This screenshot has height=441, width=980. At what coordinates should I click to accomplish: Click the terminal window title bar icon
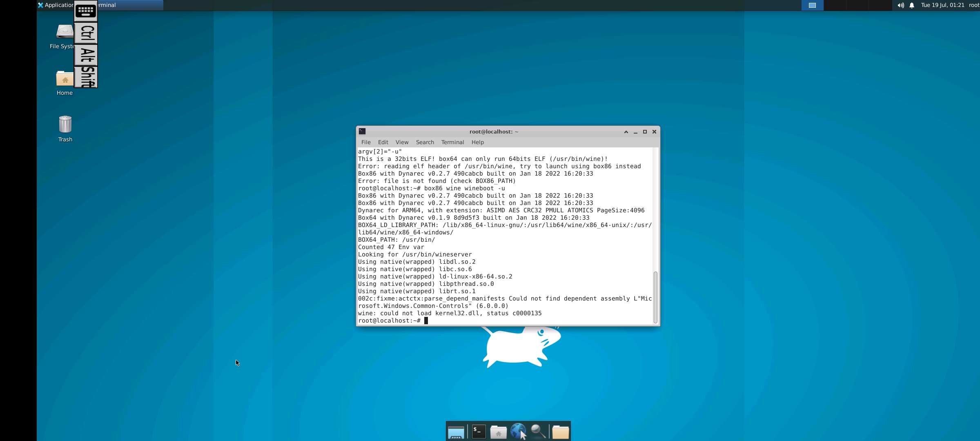[362, 131]
